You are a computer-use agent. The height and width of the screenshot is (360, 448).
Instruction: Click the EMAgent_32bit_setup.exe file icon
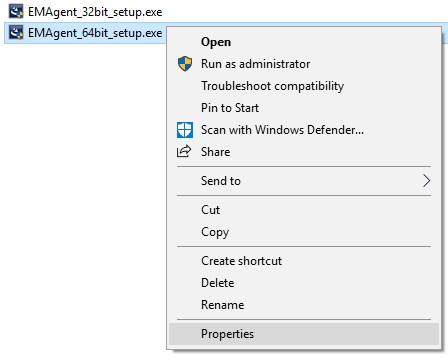(x=16, y=12)
